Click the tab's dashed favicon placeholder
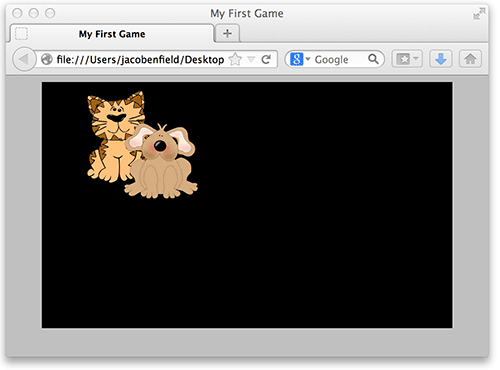This screenshot has width=500, height=370. click(21, 34)
